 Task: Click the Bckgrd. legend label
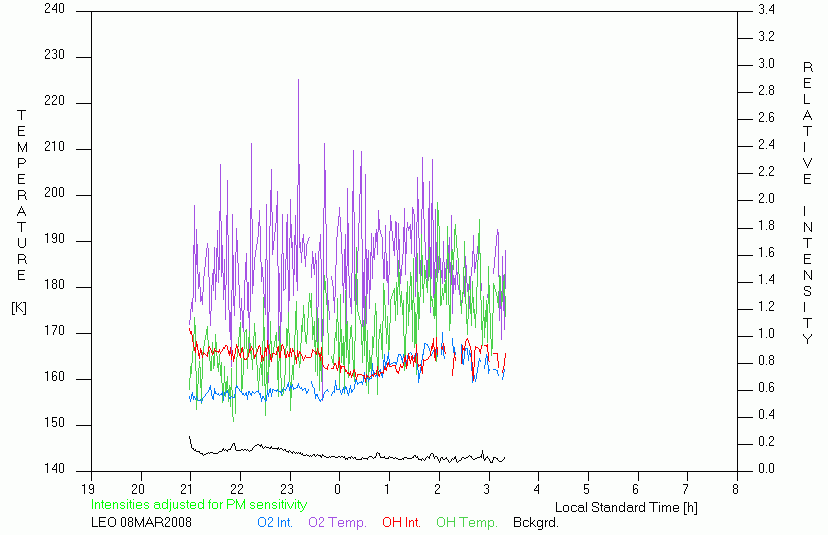click(535, 522)
